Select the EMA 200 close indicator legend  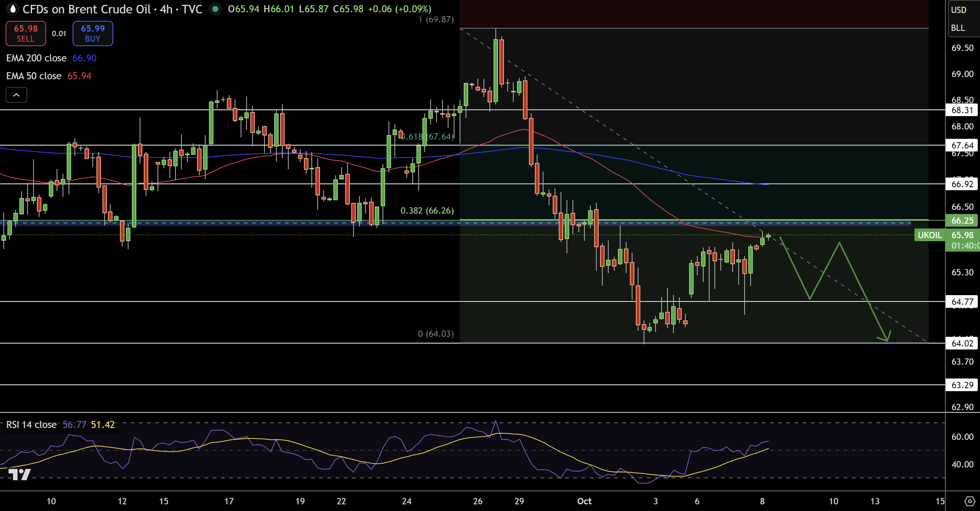(37, 58)
